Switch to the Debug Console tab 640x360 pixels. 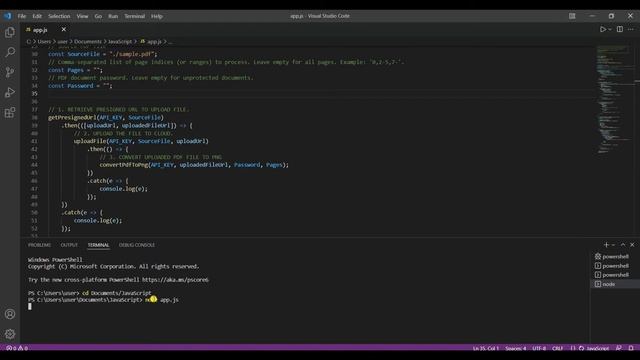pyautogui.click(x=137, y=245)
